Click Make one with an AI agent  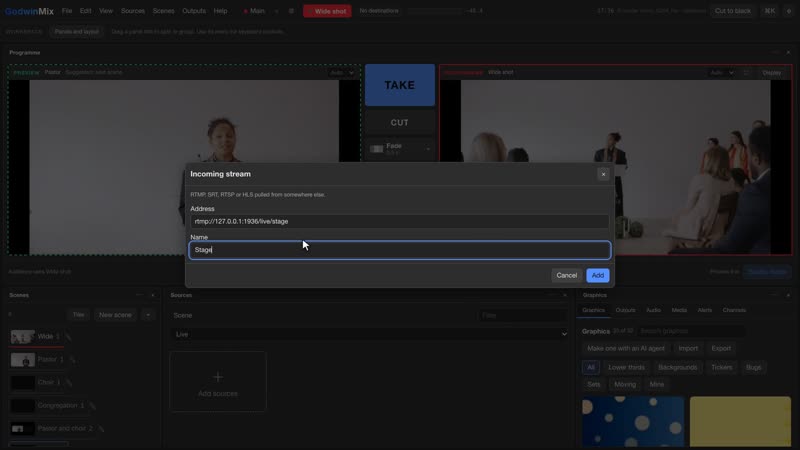[x=626, y=348]
